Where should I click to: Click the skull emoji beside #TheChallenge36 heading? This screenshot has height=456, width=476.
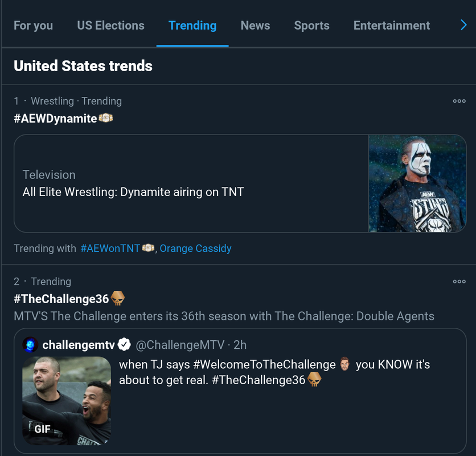118,299
